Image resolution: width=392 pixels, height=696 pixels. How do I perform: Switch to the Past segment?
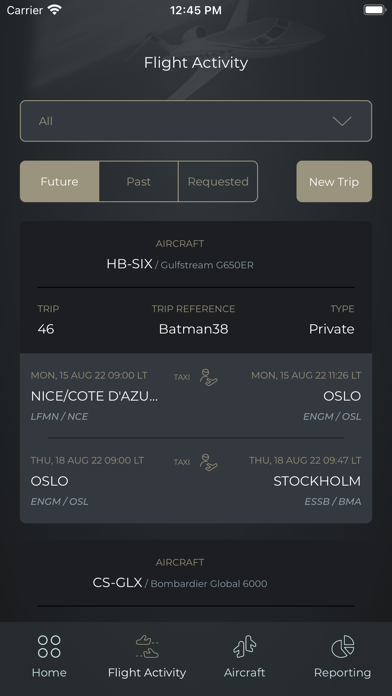(139, 182)
